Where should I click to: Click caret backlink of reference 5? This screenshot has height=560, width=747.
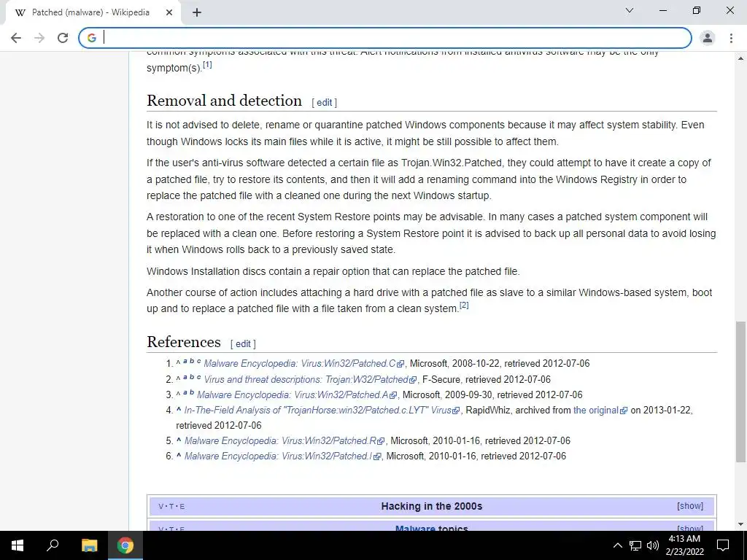179,440
